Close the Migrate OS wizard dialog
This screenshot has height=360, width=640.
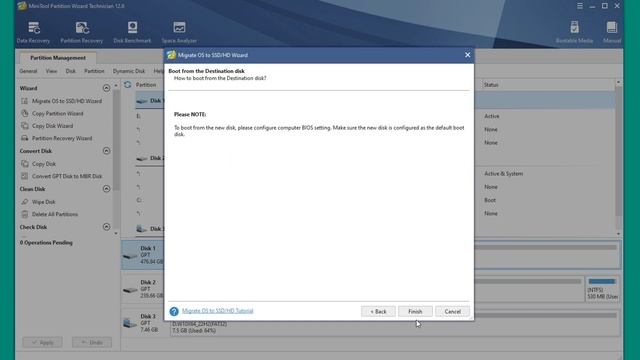click(467, 55)
